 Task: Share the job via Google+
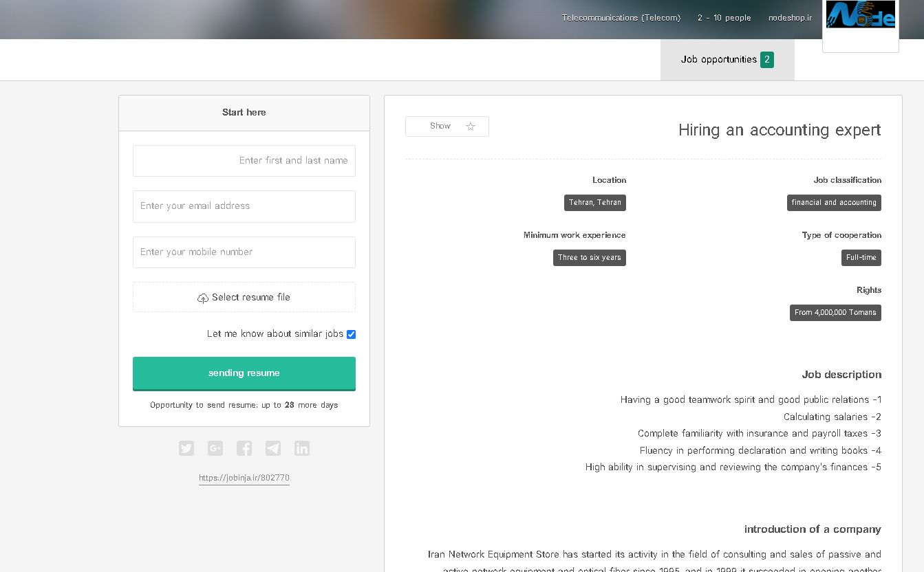(215, 448)
